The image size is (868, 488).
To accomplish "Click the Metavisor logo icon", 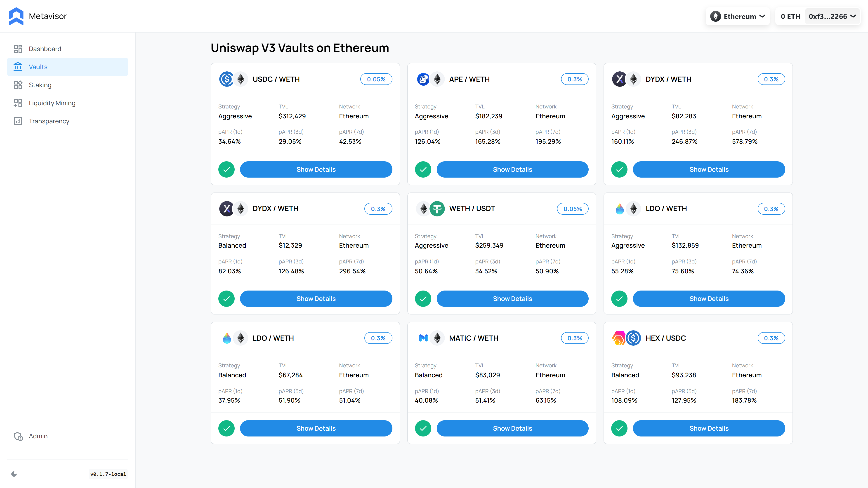I will (16, 16).
